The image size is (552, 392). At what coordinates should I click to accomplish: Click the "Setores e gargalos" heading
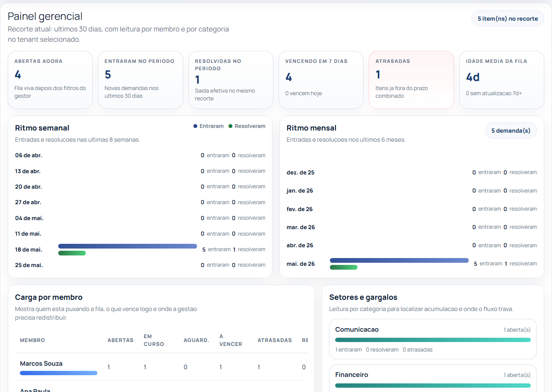pyautogui.click(x=363, y=297)
